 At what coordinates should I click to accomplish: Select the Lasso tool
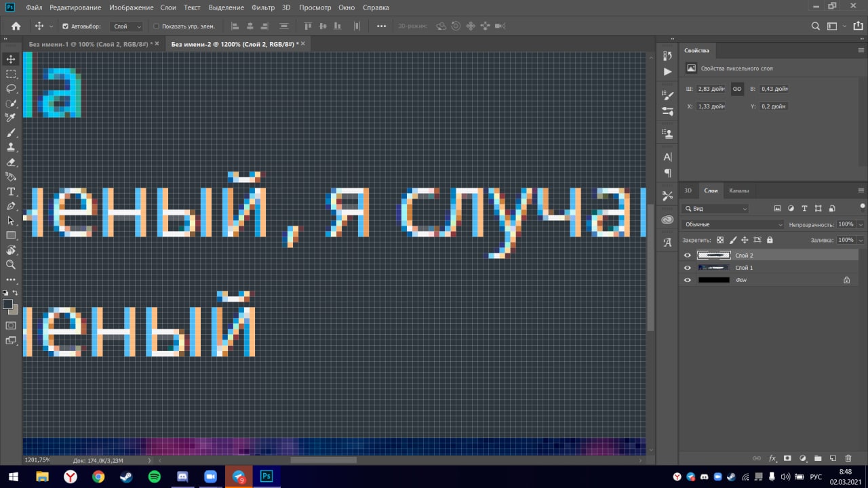[11, 89]
